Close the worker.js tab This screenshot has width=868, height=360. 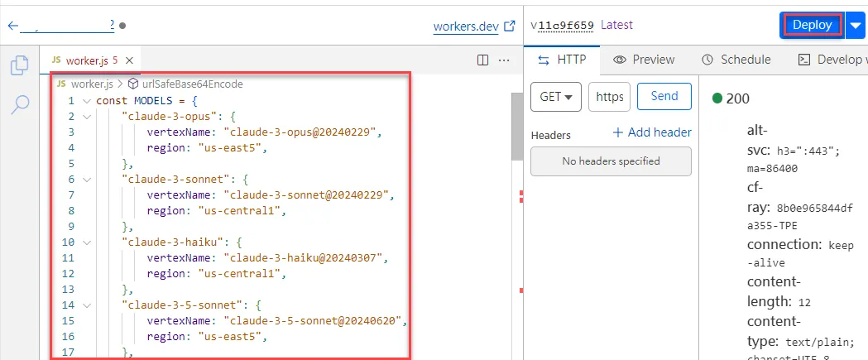pos(129,60)
